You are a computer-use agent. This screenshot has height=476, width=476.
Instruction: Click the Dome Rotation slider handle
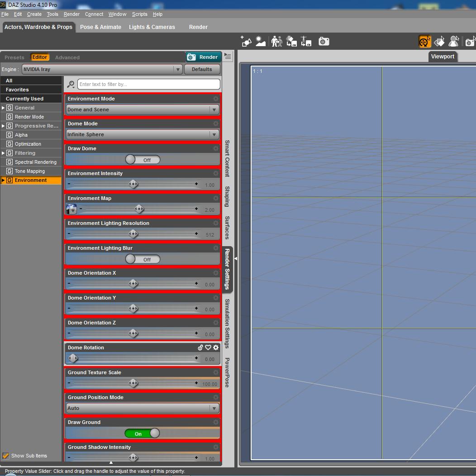point(72,358)
